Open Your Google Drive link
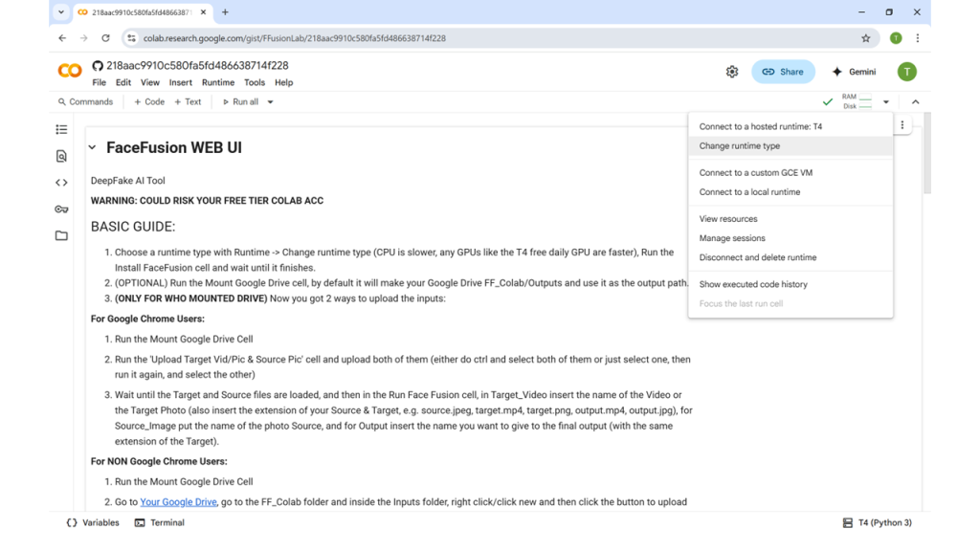The height and width of the screenshot is (551, 980). pos(178,501)
